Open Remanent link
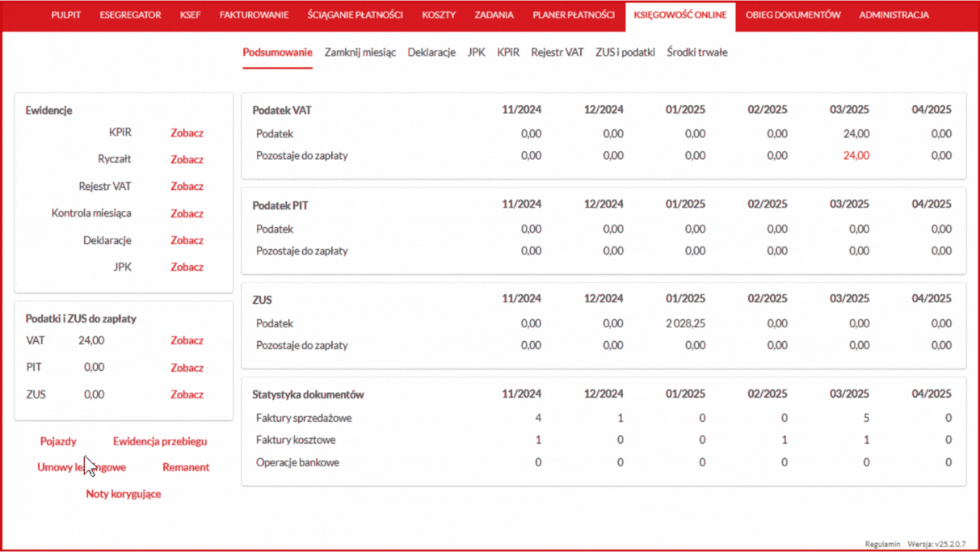This screenshot has width=980, height=552. (186, 467)
